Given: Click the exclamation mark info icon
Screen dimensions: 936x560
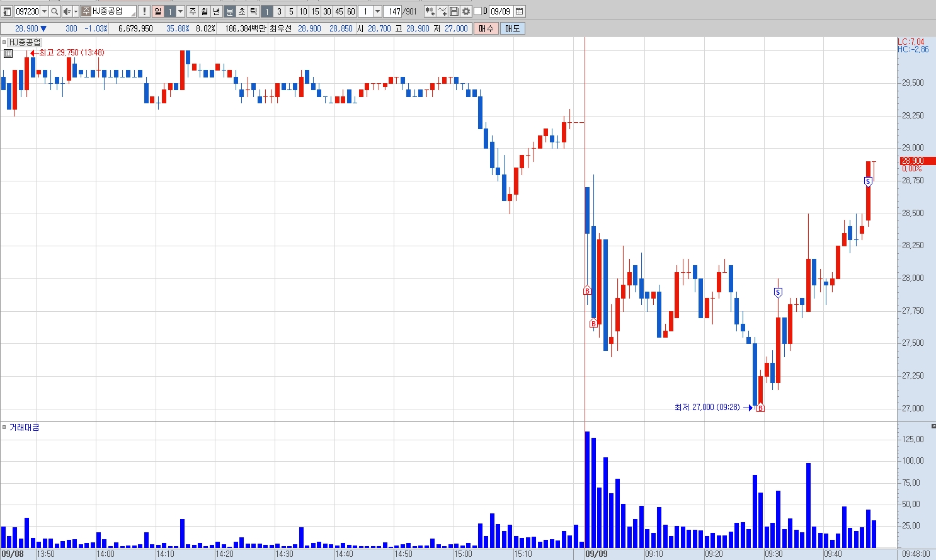Looking at the screenshot, I should click(144, 11).
